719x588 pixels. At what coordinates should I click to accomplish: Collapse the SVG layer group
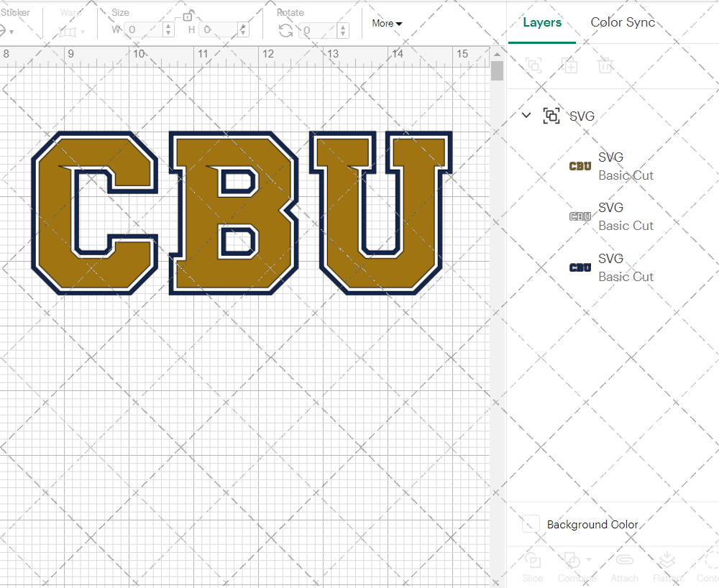(526, 115)
